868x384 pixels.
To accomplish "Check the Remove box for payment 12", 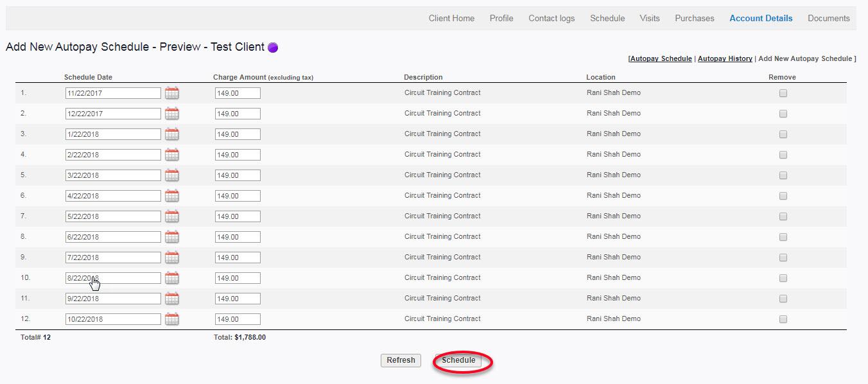I will pos(783,319).
